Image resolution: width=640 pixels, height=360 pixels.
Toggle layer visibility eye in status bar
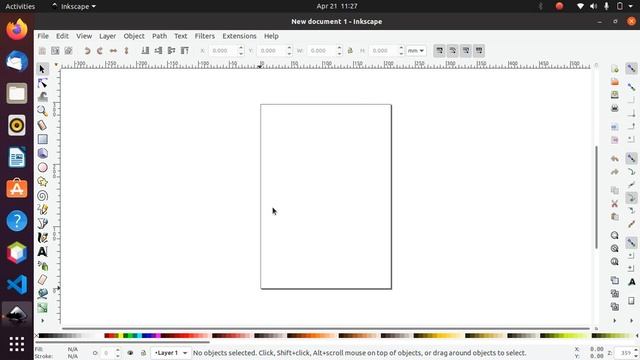click(x=130, y=353)
